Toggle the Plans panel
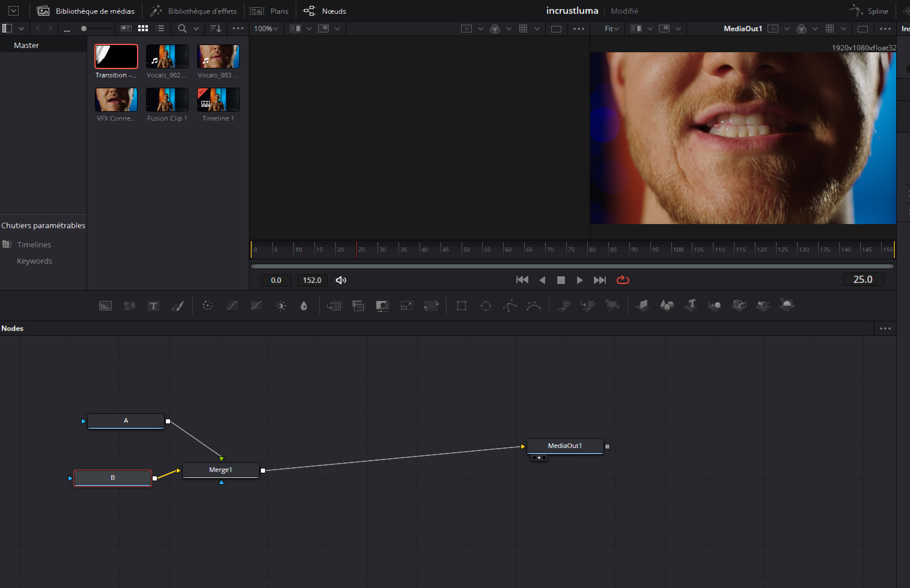Viewport: 910px width, 588px height. pyautogui.click(x=269, y=11)
